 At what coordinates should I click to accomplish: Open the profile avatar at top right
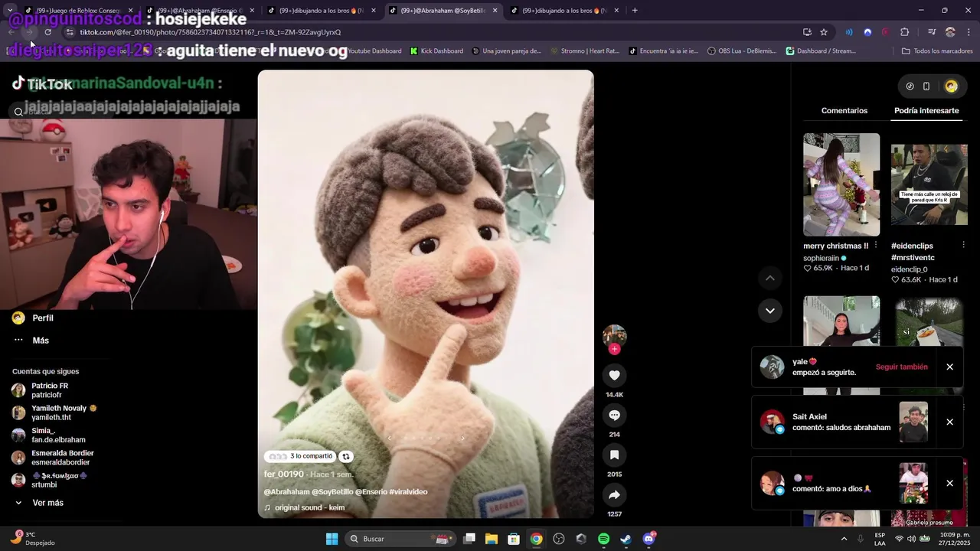[951, 86]
